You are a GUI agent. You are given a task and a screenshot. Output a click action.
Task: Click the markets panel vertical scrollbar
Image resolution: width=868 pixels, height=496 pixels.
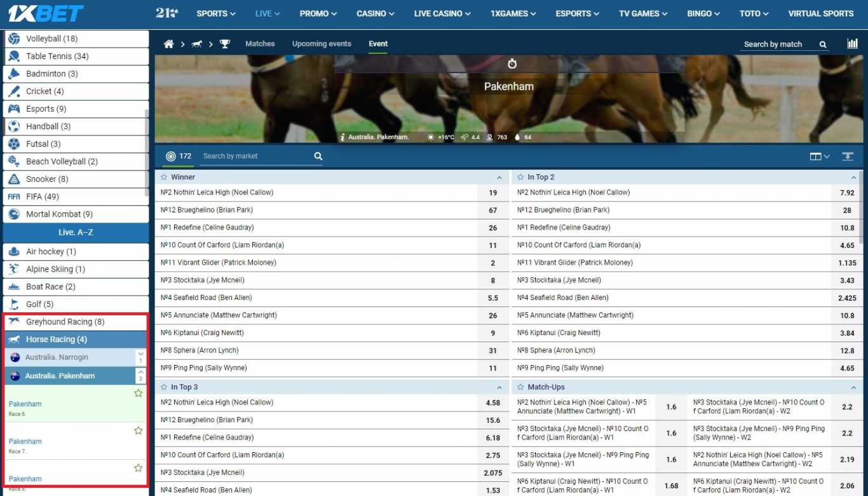[860, 207]
